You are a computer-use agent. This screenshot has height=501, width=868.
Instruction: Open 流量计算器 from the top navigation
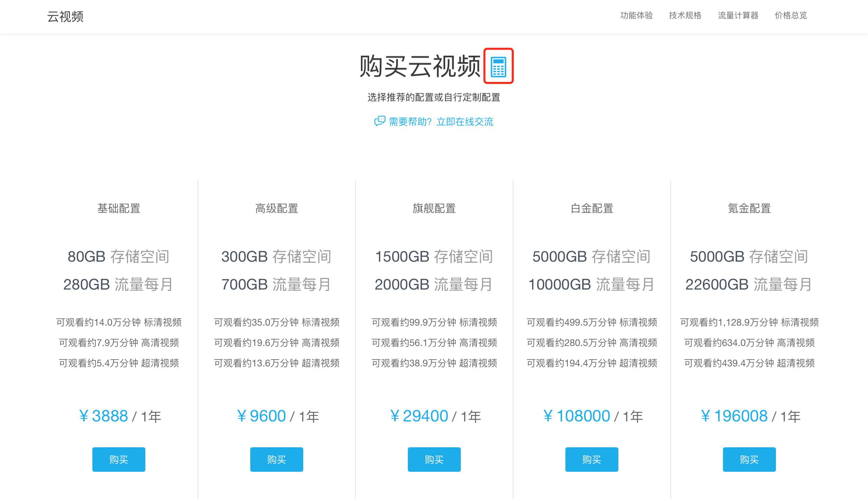[x=738, y=16]
